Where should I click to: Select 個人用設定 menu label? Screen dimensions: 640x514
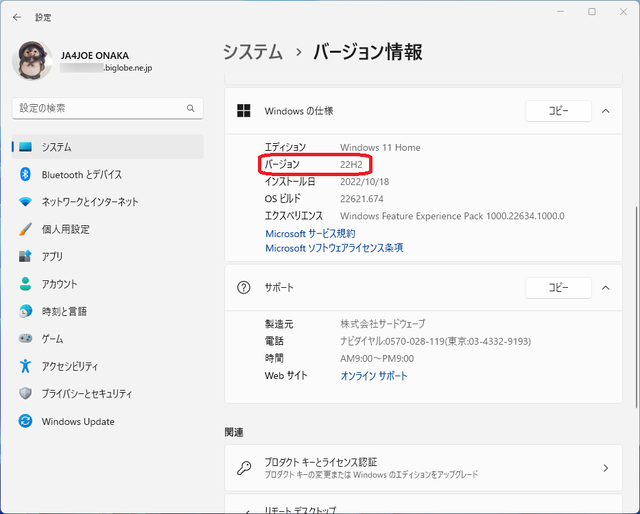point(66,229)
